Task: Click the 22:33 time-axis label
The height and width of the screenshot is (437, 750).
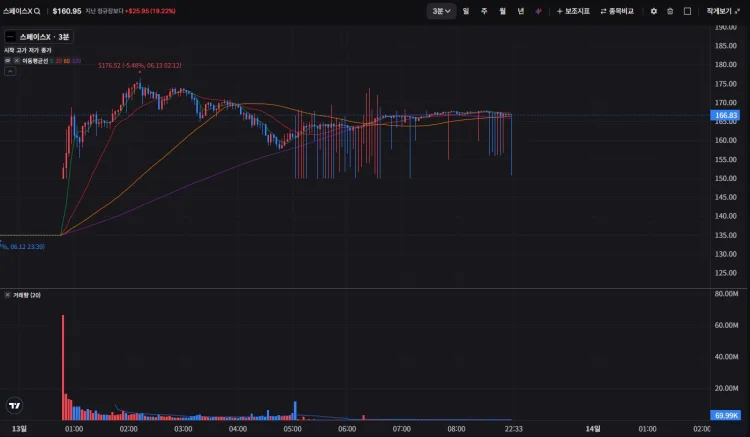Action: coord(514,429)
